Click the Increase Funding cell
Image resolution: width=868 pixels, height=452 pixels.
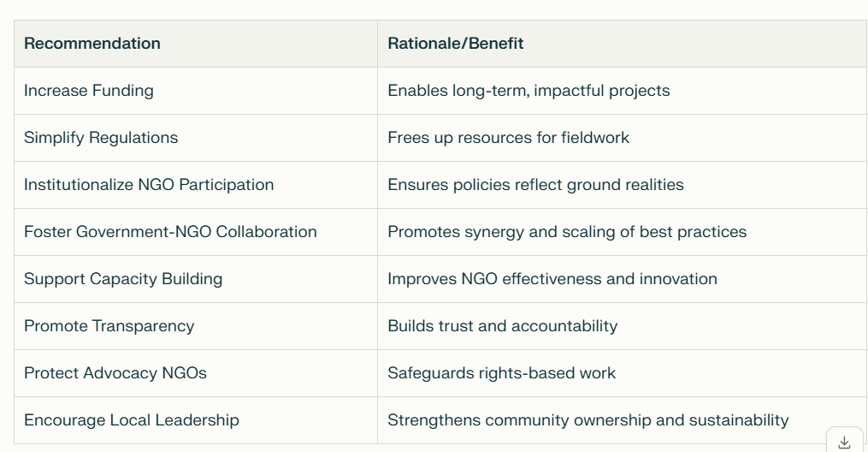(196, 91)
